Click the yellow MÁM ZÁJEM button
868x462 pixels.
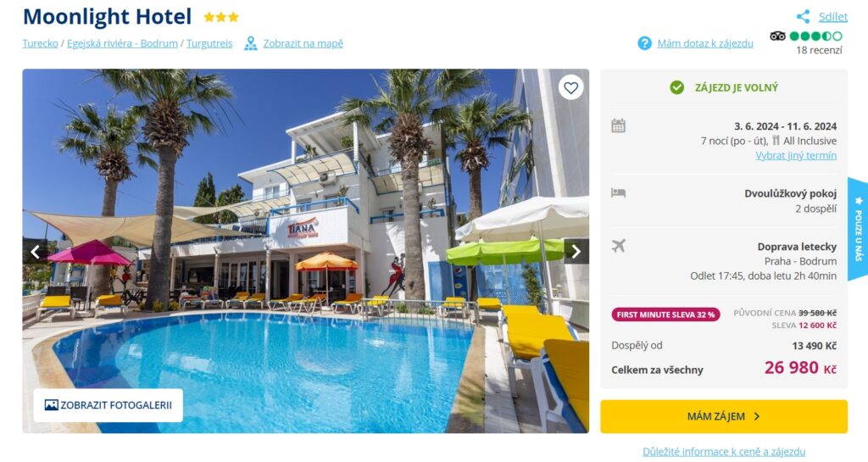pyautogui.click(x=724, y=416)
